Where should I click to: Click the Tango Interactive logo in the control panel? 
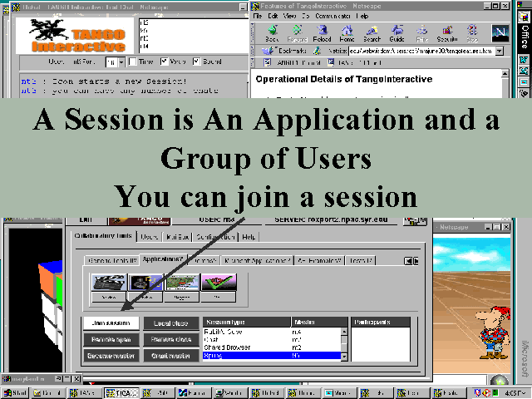pyautogui.click(x=139, y=221)
